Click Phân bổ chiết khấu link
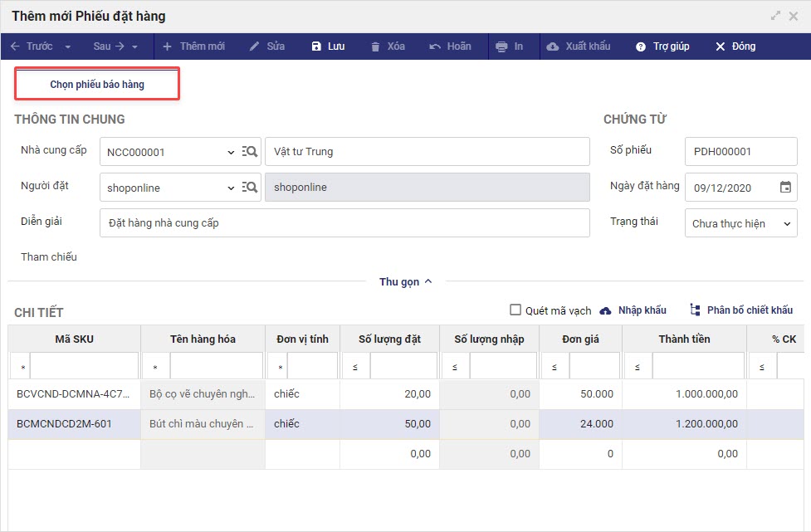This screenshot has width=811, height=532. [x=741, y=310]
